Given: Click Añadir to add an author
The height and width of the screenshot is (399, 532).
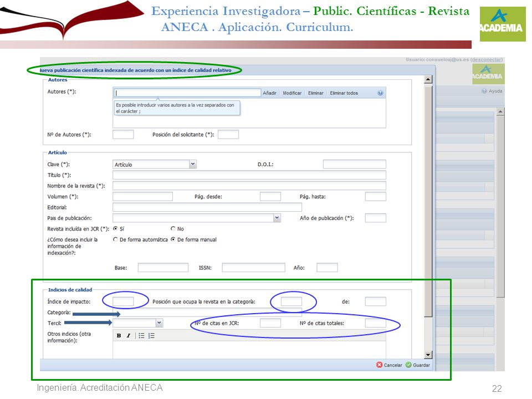Looking at the screenshot, I should pos(269,93).
